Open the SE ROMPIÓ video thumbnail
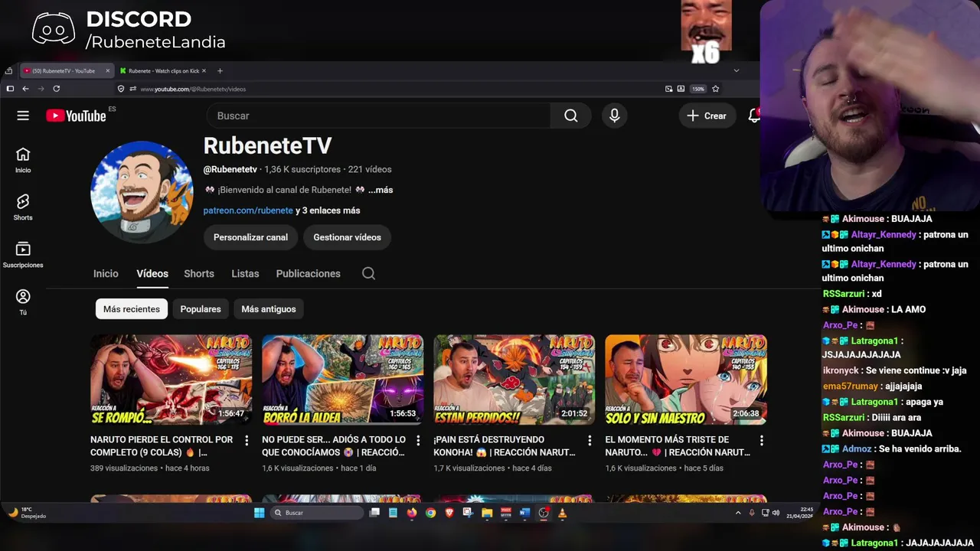Image resolution: width=980 pixels, height=551 pixels. 171,380
